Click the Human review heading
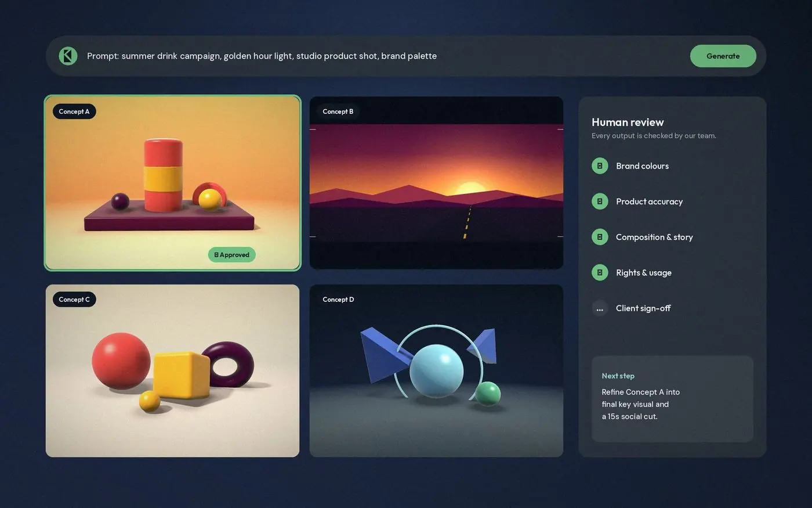 click(x=628, y=122)
